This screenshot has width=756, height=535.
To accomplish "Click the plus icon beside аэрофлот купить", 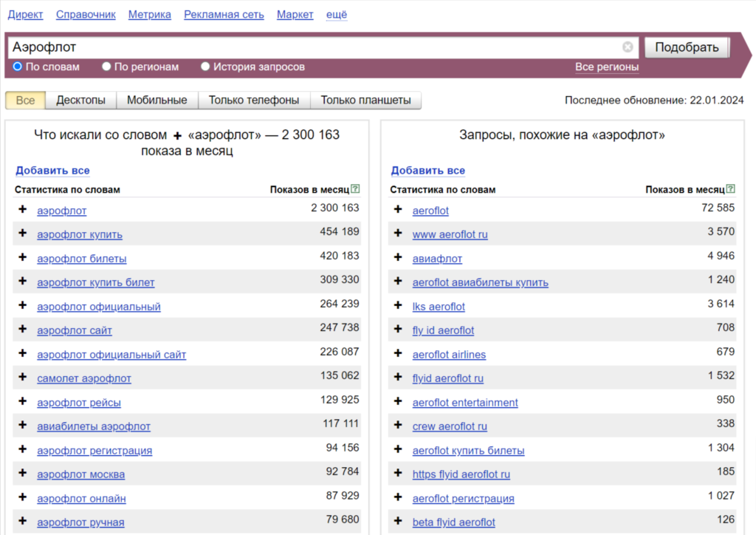I will [23, 233].
